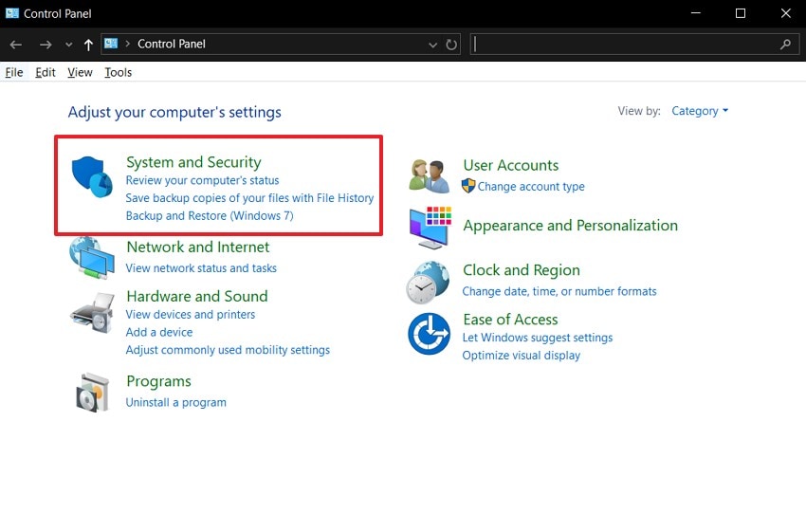806x532 pixels.
Task: Click Adjust commonly used mobility settings
Action: [228, 350]
